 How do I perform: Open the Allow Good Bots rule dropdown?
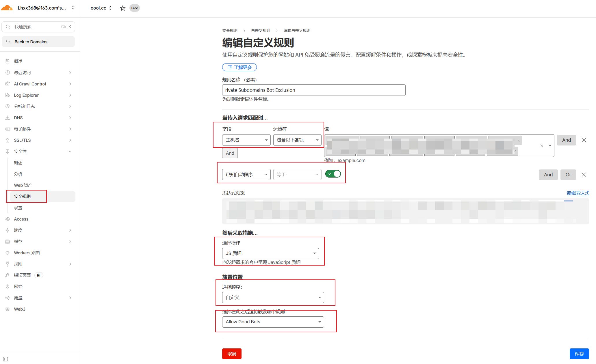coord(273,322)
